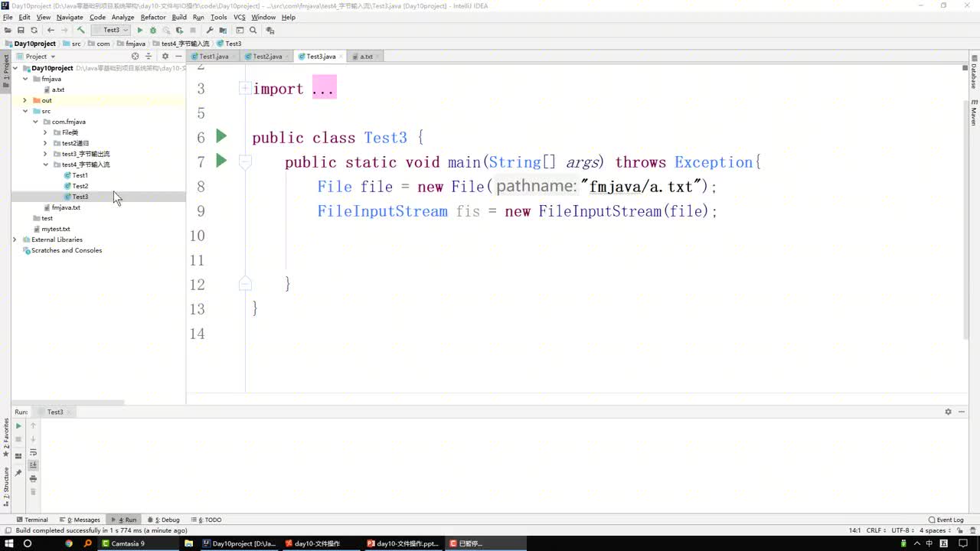The image size is (980, 551).
Task: Toggle scroll to end in Run console
Action: [33, 465]
